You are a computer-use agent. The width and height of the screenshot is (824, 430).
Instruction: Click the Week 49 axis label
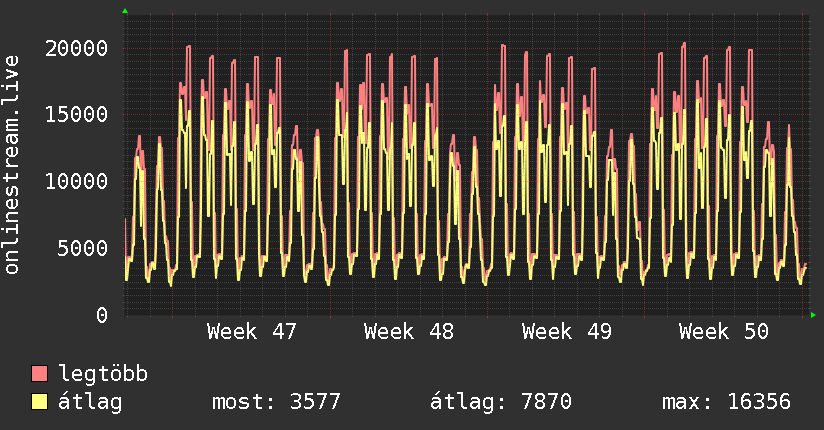pos(566,332)
